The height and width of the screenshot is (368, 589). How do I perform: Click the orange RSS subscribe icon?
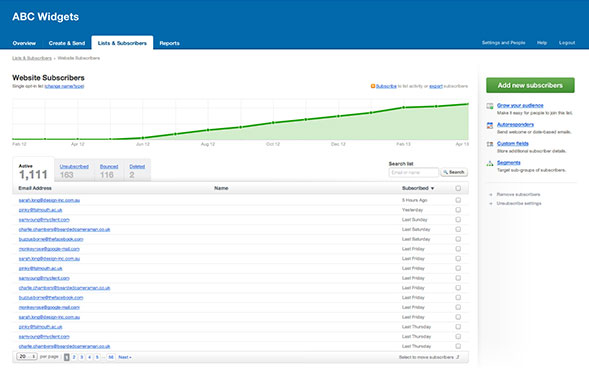click(373, 86)
